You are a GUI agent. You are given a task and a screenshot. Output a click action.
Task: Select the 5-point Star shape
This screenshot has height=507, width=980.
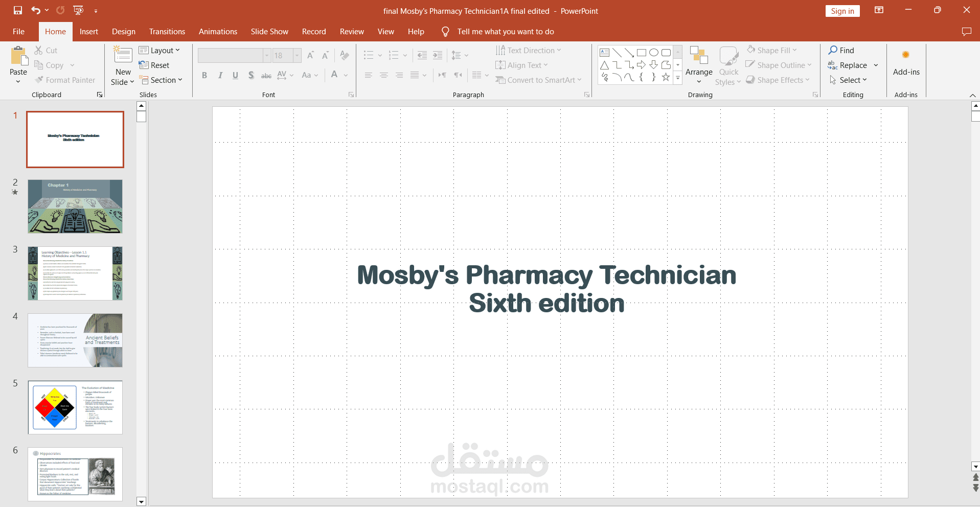click(x=666, y=77)
